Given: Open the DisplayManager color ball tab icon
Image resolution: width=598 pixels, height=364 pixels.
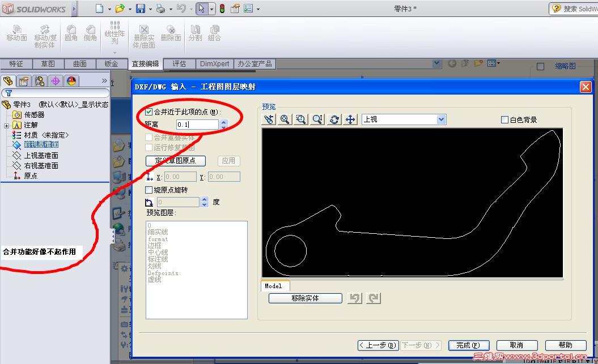Looking at the screenshot, I should [71, 81].
